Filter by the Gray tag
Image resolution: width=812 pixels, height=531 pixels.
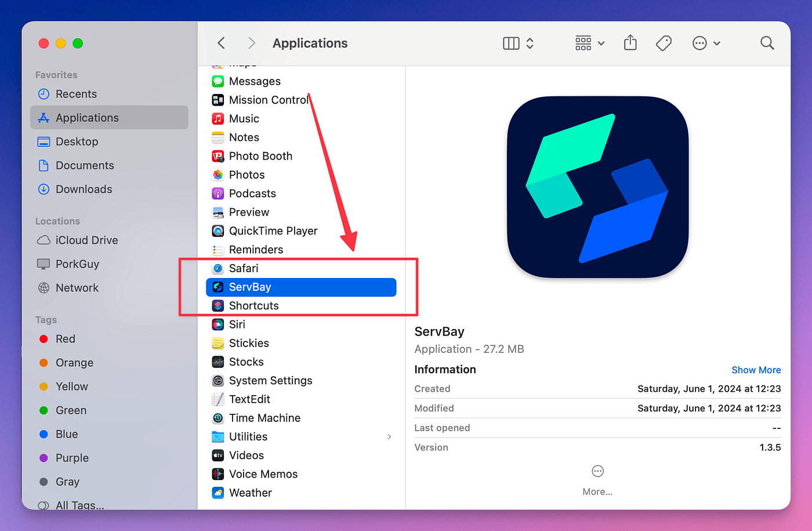coord(109,482)
